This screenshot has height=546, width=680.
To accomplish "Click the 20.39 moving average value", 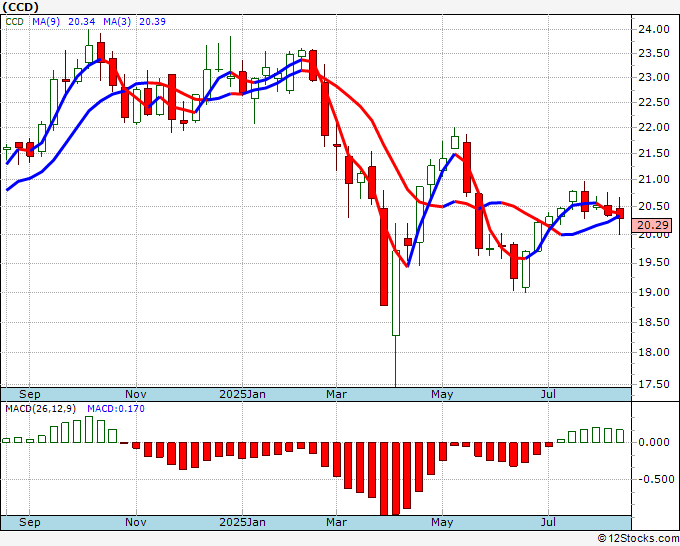I will click(152, 22).
